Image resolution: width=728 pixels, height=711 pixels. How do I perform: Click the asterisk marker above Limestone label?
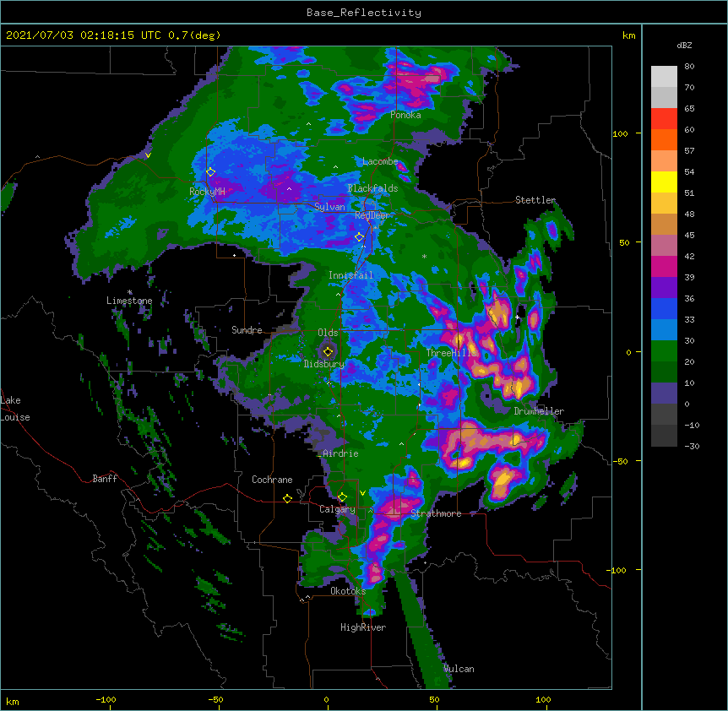[x=130, y=292]
